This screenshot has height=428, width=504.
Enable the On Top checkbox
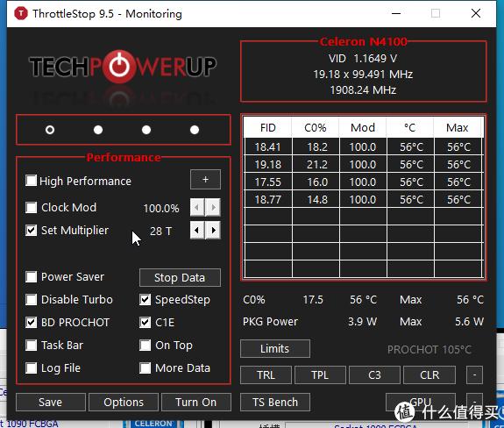pyautogui.click(x=146, y=345)
